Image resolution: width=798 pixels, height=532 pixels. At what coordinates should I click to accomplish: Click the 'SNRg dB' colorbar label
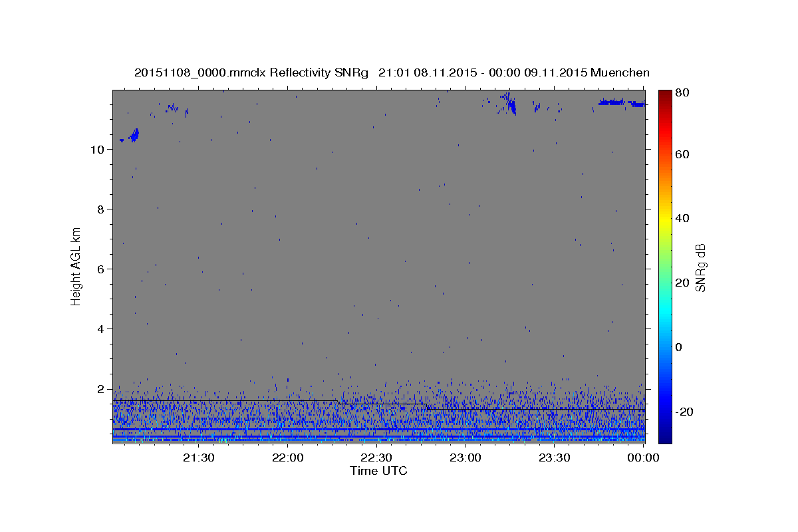(700, 267)
